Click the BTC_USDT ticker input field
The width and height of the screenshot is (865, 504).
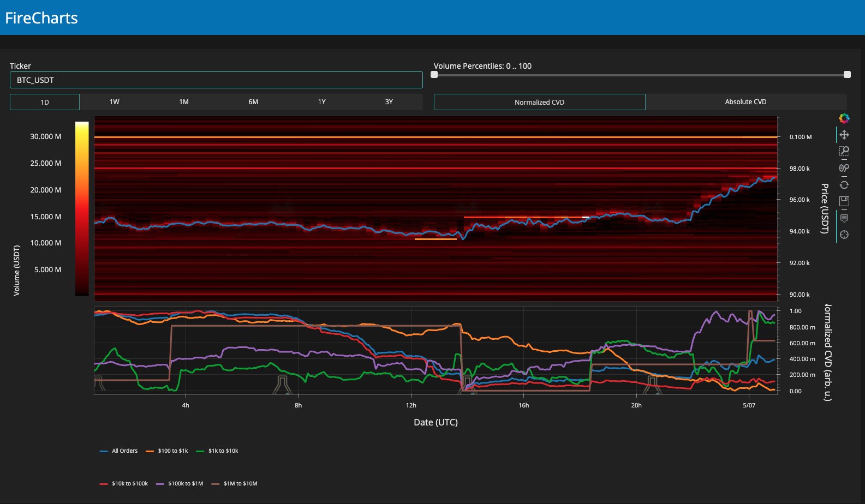click(216, 80)
